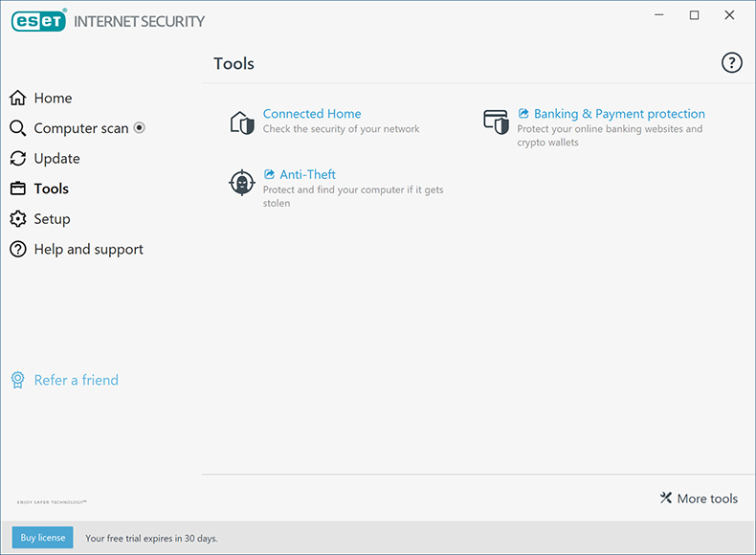Click the Refer a friend link

[77, 380]
